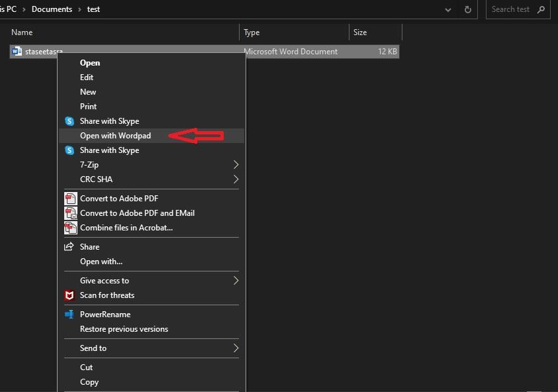
Task: Click the Convert to Adobe PDF icon
Action: pyautogui.click(x=70, y=199)
